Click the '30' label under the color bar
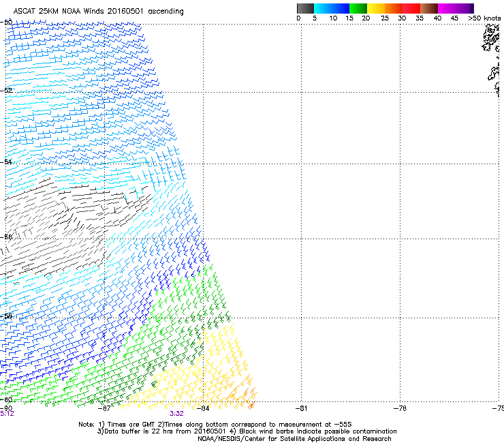 (402, 18)
